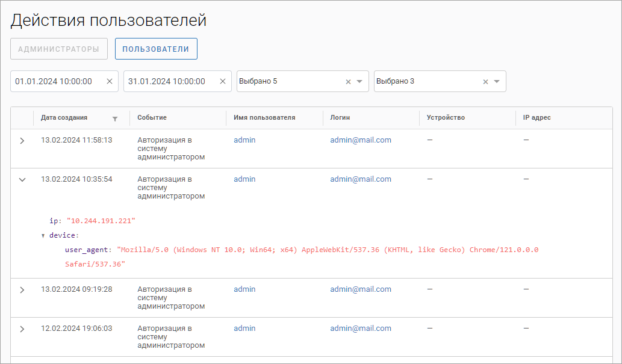Open admin@mail.com link in 12.02.2024 row

click(x=360, y=329)
